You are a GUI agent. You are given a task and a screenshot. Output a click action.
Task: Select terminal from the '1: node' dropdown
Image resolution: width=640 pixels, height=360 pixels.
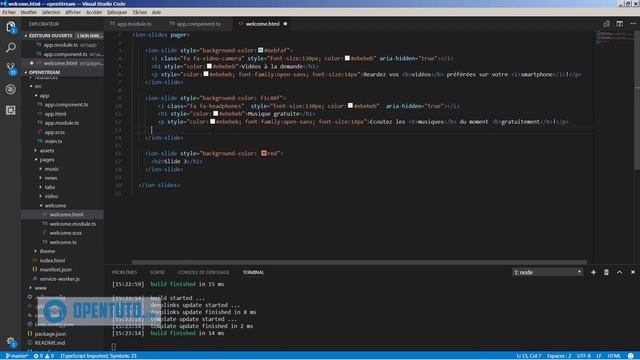tap(547, 272)
